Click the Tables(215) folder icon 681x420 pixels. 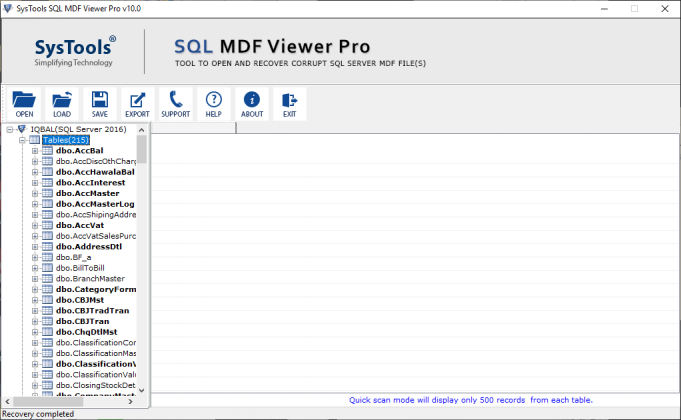34,140
